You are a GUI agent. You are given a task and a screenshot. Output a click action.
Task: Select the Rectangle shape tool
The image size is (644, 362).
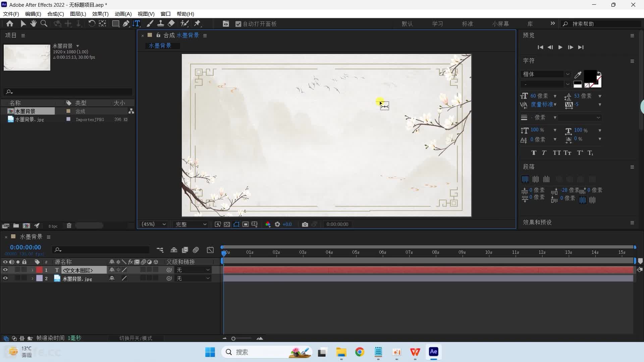[x=116, y=23]
